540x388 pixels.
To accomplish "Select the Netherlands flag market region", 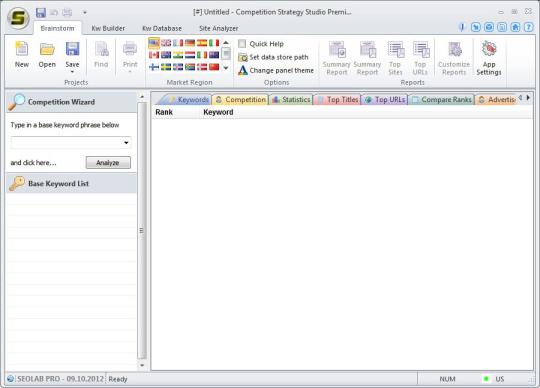I will (190, 55).
